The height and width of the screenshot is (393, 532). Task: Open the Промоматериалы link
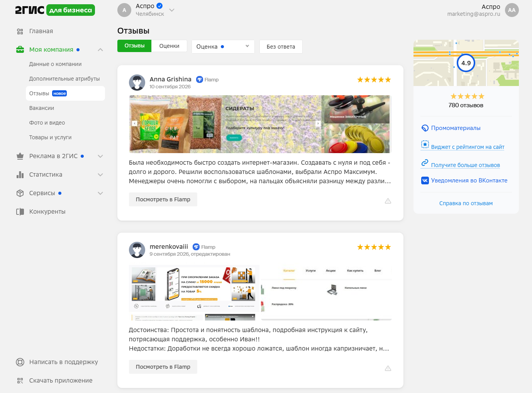tap(456, 128)
